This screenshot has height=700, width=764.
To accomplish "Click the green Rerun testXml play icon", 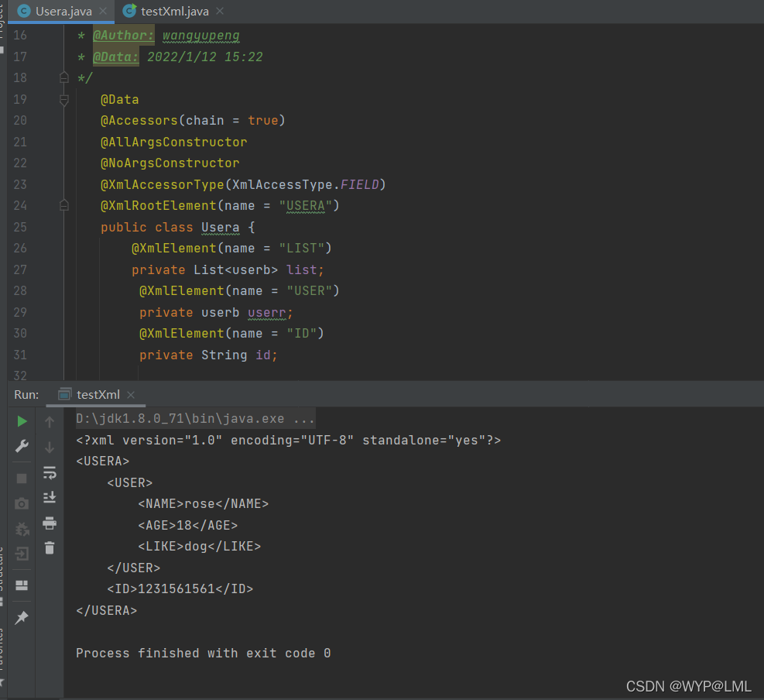I will pos(22,421).
